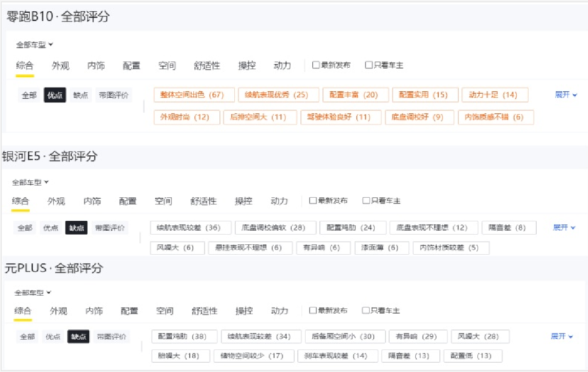
Task: Click 缺点 filter in 零跑B10 section
Action: coord(80,95)
